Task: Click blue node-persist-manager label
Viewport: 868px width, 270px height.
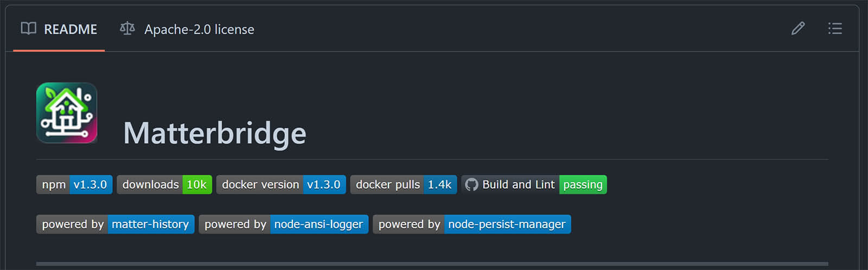Action: tap(507, 224)
